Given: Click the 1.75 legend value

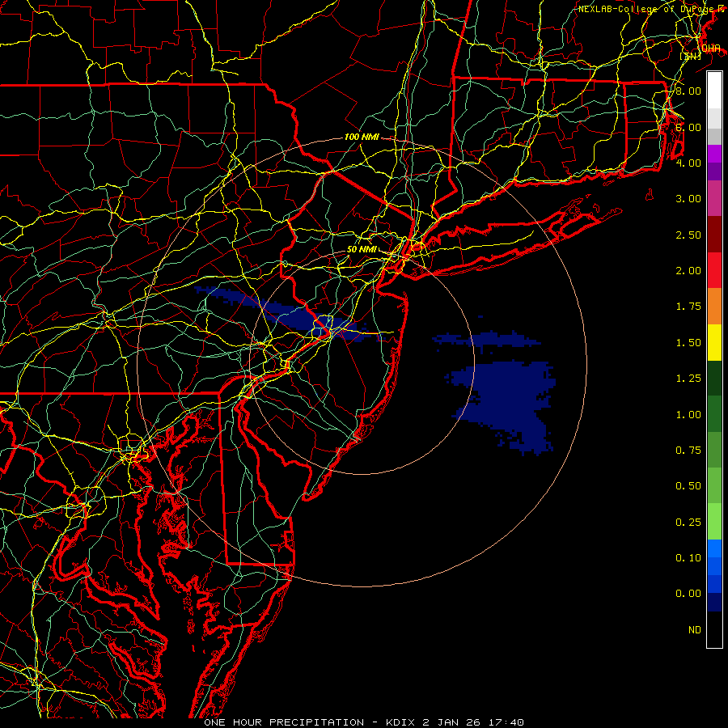Looking at the screenshot, I should (688, 307).
